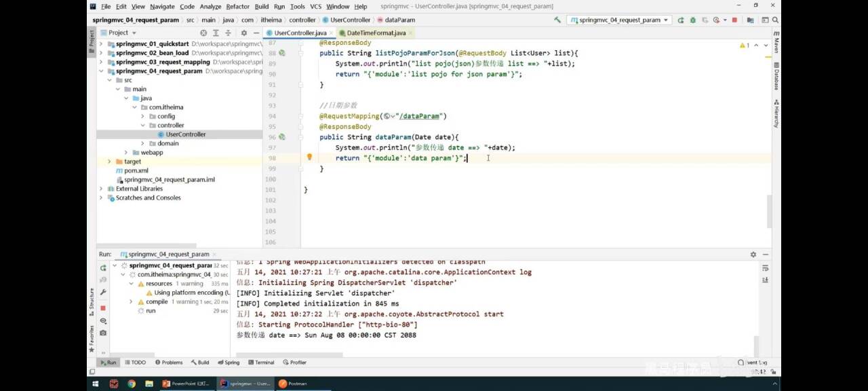Screen dimensions: 868x391
Task: Click the gutter icon on line 96
Action: point(282,136)
